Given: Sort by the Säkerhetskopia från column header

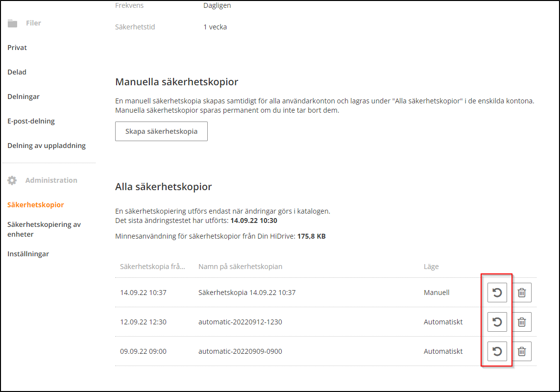Looking at the screenshot, I should tap(152, 267).
